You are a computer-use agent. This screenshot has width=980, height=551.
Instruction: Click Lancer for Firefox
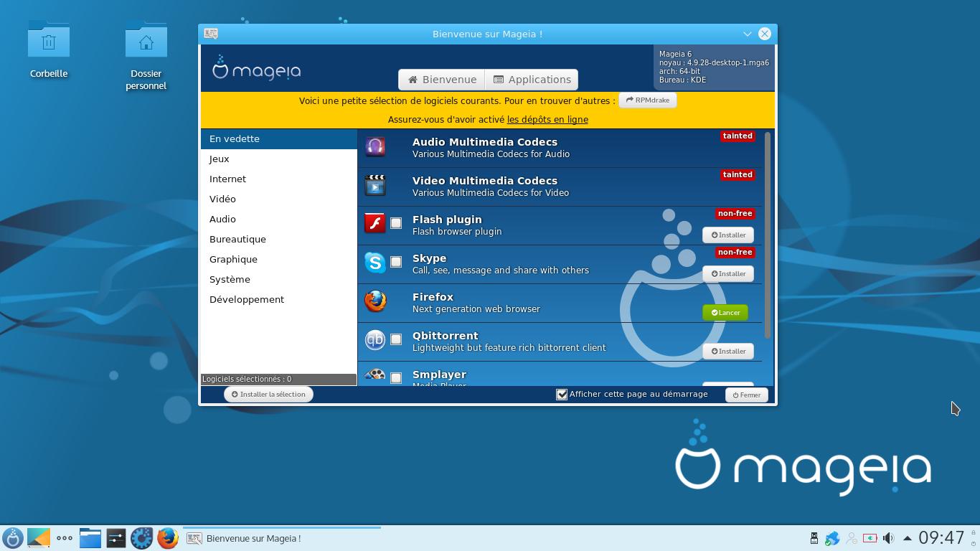pyautogui.click(x=725, y=313)
